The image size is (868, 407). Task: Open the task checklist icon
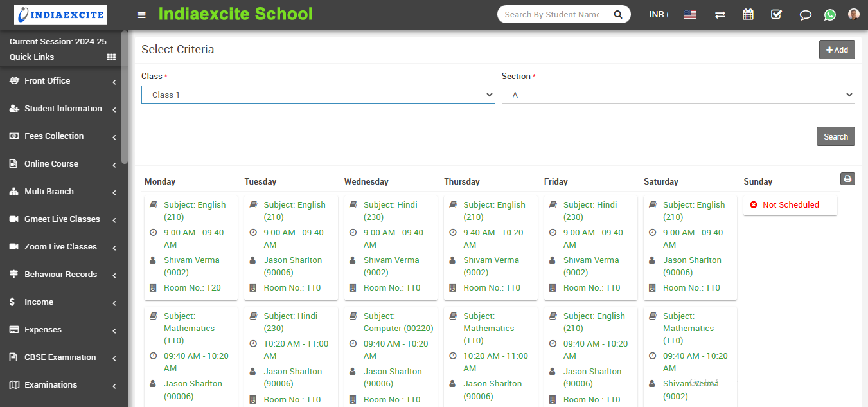coord(776,14)
